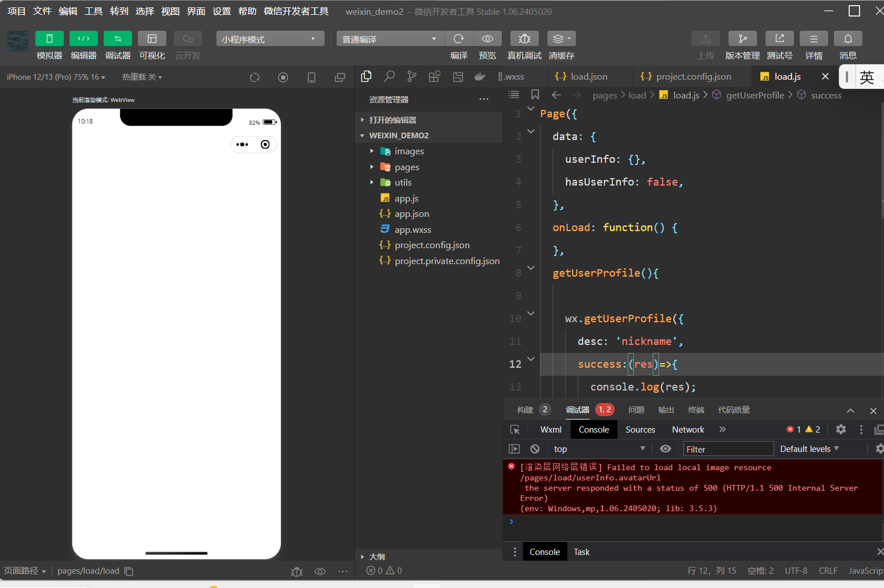Click the preview eye icon
The width and height of the screenshot is (884, 588).
click(x=488, y=39)
